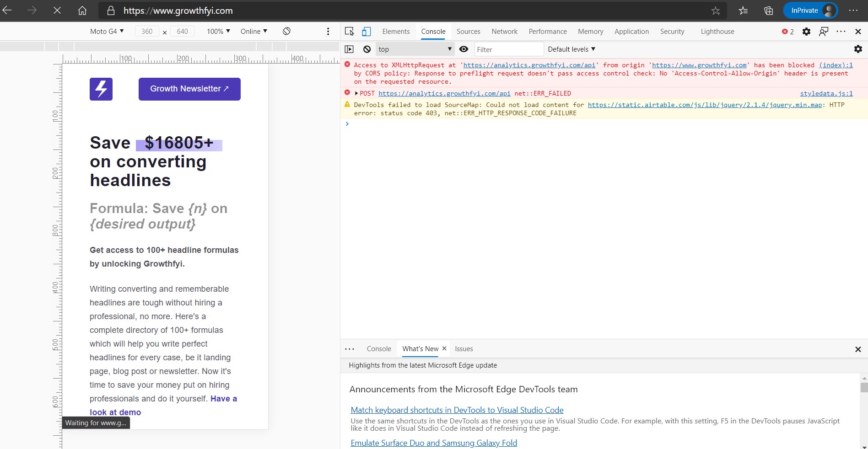868x449 pixels.
Task: Switch to the Performance tab
Action: 548,32
